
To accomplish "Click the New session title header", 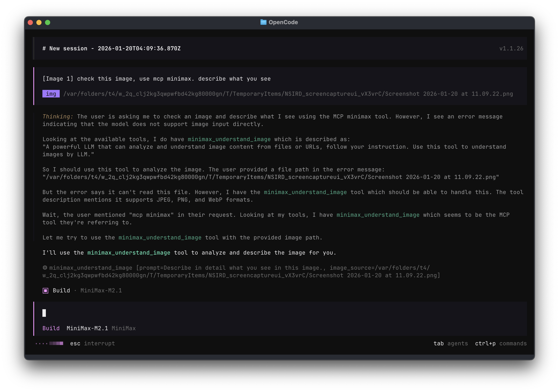I will tap(112, 48).
